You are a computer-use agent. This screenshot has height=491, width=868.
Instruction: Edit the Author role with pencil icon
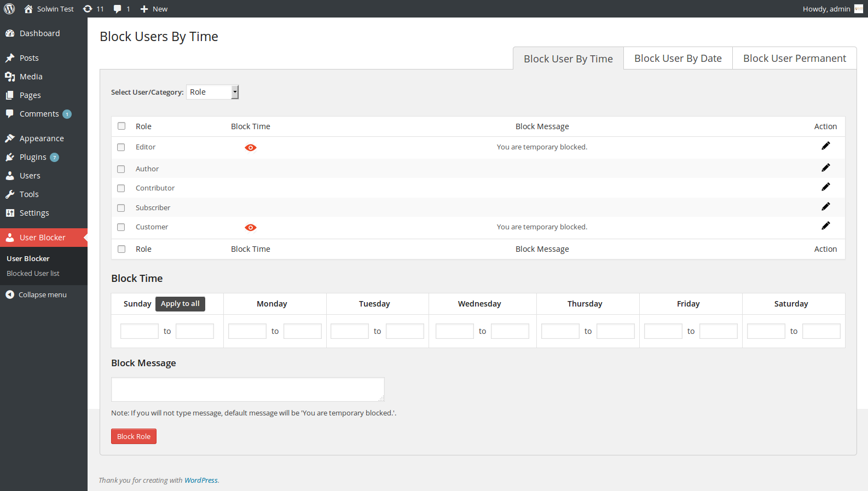(826, 167)
